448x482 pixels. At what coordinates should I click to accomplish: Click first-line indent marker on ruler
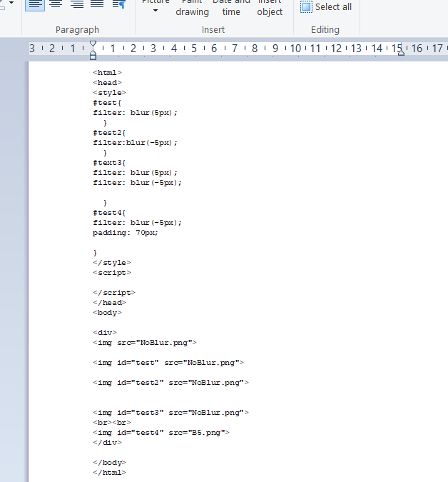pos(93,45)
